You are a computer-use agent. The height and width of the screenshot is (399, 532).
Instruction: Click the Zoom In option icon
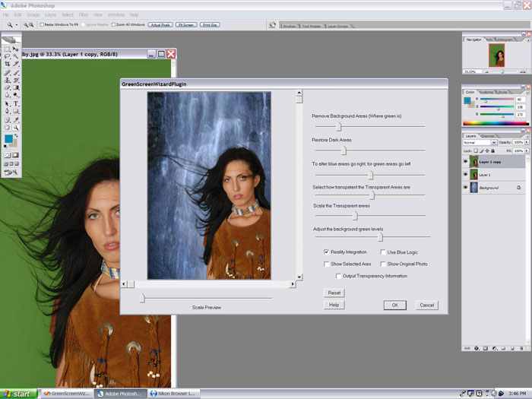tap(26, 25)
